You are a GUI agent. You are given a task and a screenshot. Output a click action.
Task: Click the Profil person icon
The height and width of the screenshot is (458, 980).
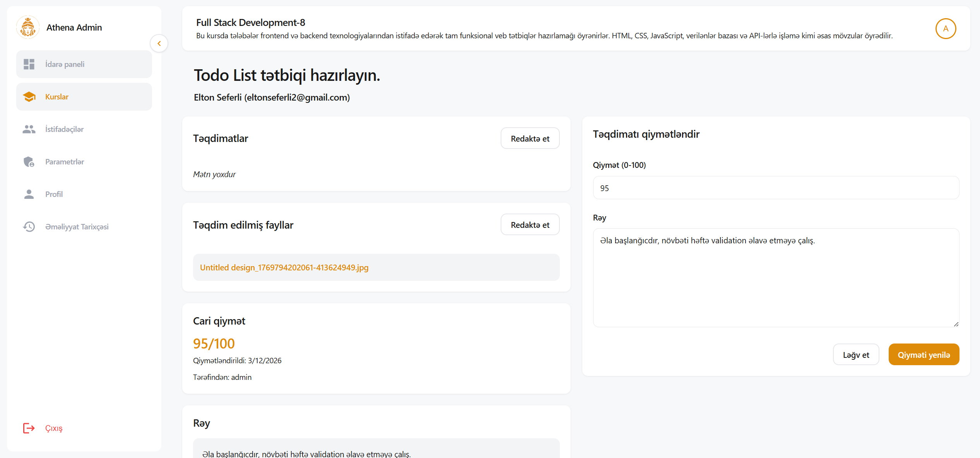click(x=29, y=194)
